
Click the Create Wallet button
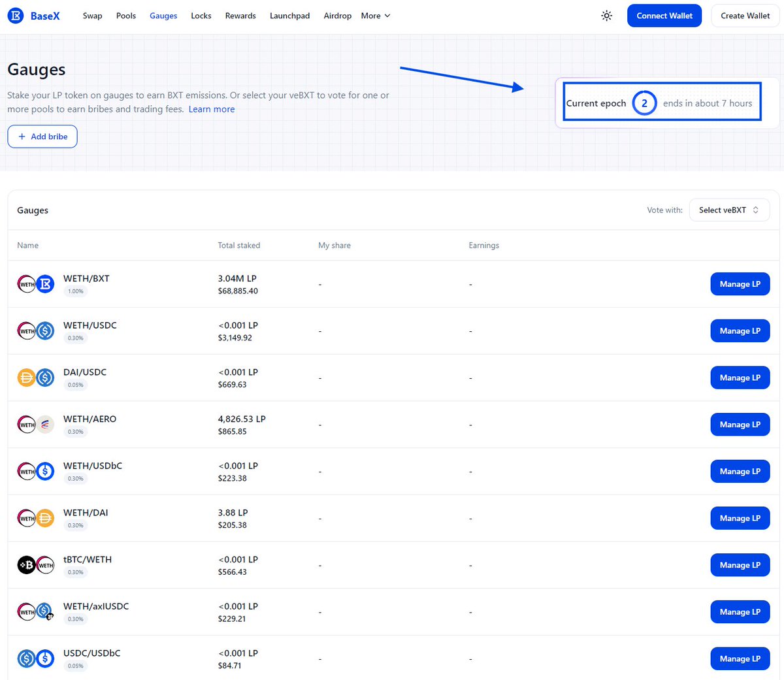click(x=745, y=16)
